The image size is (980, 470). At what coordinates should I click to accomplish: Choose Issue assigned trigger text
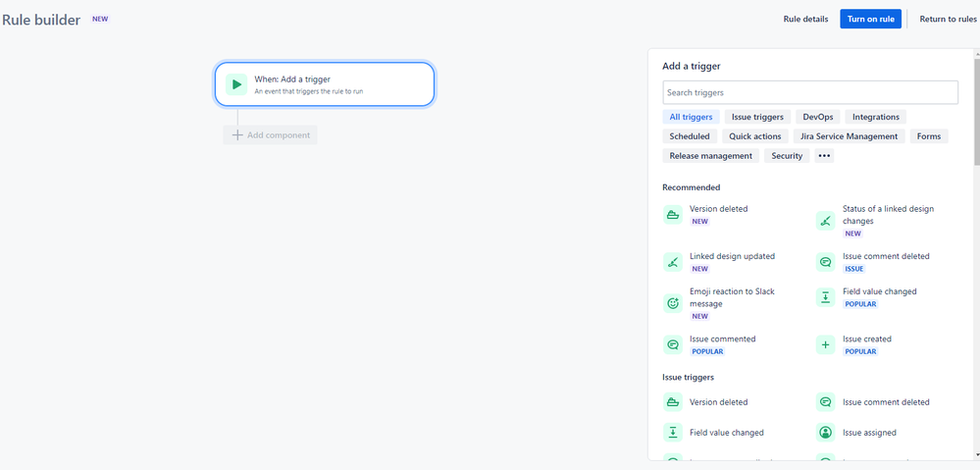869,433
